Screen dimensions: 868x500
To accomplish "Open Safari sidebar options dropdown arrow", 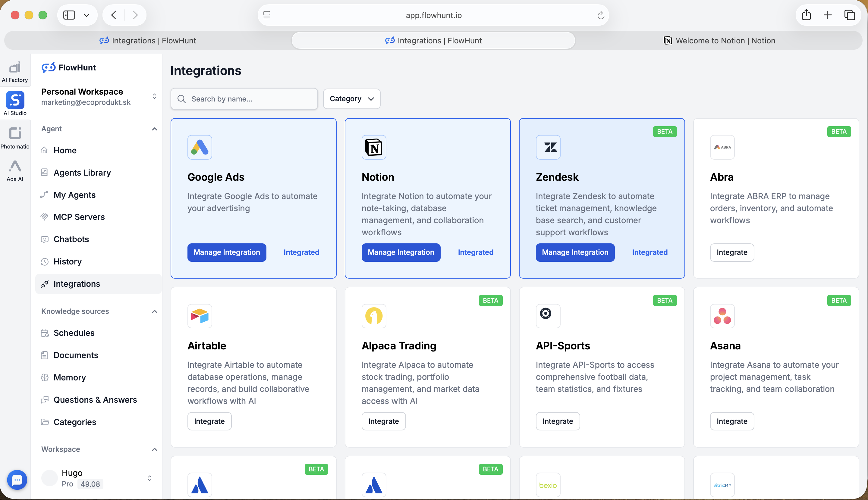I will [x=86, y=15].
